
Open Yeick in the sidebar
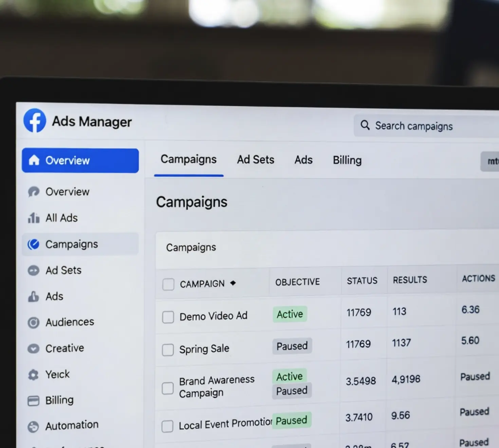(x=57, y=374)
